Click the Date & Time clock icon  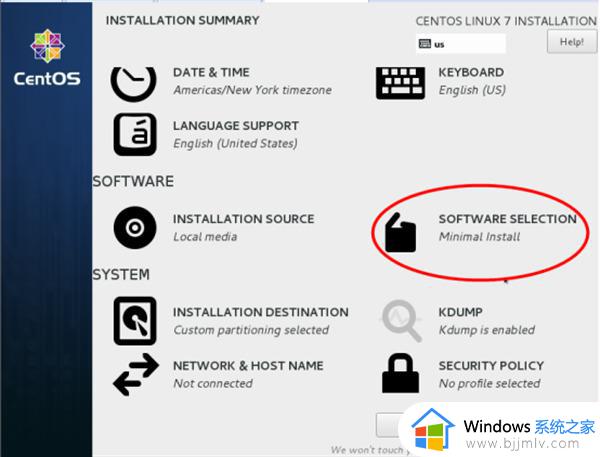(x=134, y=83)
